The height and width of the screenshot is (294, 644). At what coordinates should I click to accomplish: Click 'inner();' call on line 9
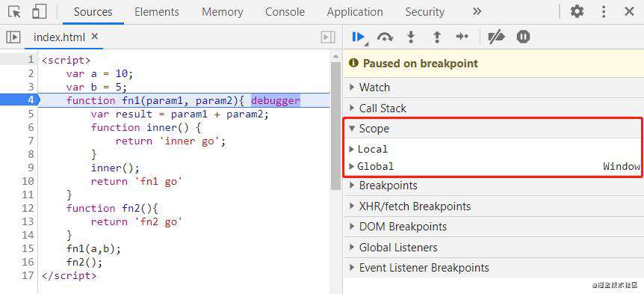[115, 168]
